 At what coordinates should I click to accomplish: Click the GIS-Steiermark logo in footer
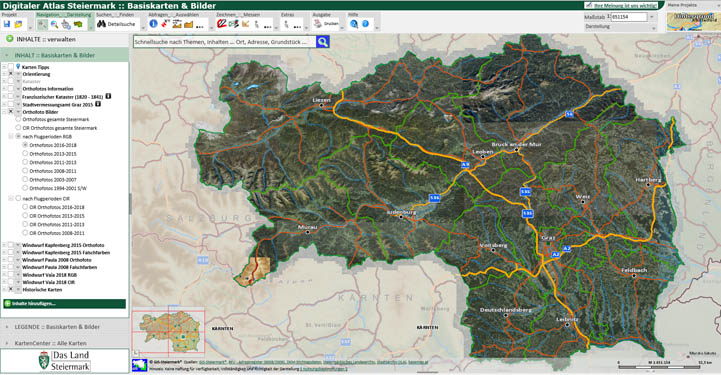(140, 365)
